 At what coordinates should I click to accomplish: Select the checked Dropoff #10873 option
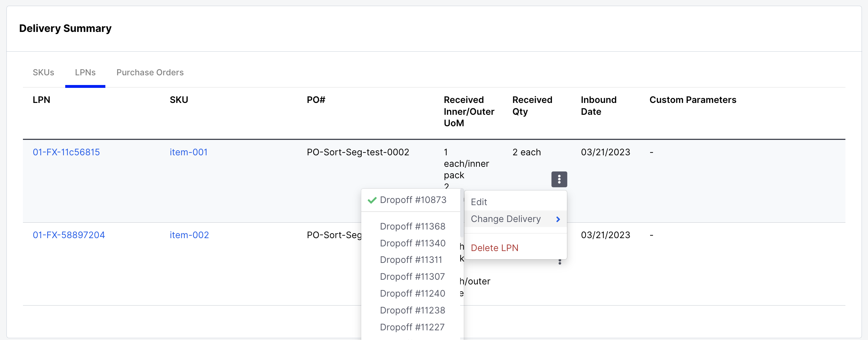[413, 200]
